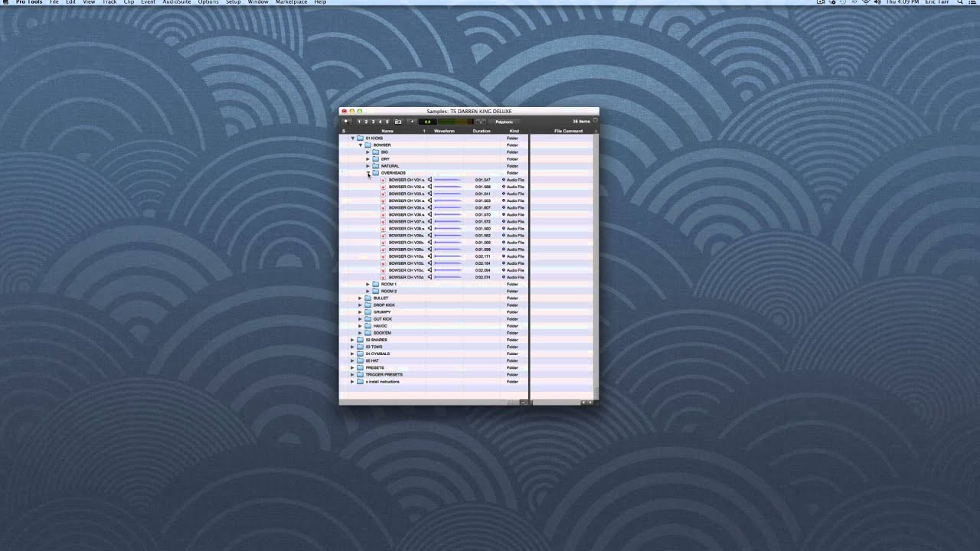Viewport: 980px width, 551px height.
Task: Click the GUT KICK folder icon
Action: [367, 318]
